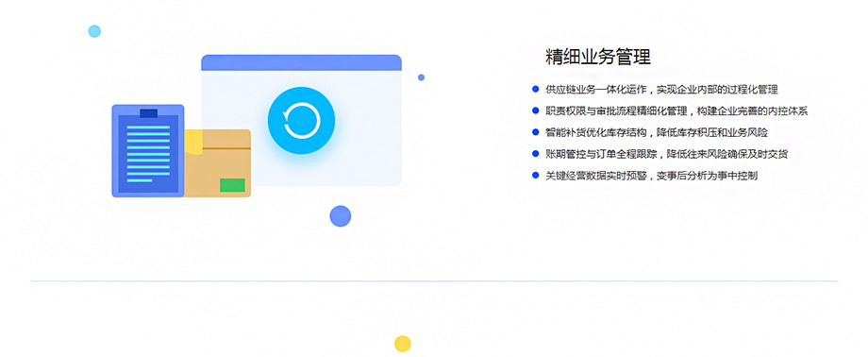Open the 精细业务管理 heading
Viewport: 868px width, 357px height.
[598, 57]
